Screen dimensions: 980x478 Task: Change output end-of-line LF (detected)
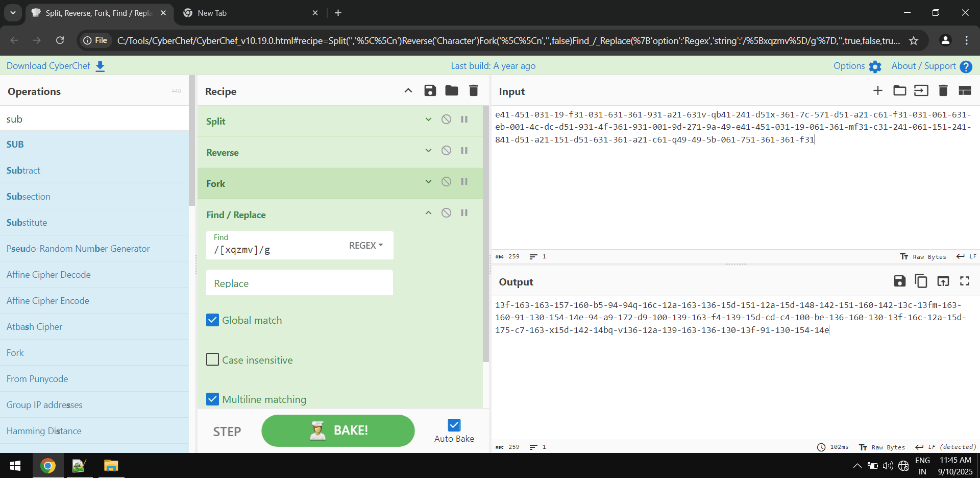(945, 447)
